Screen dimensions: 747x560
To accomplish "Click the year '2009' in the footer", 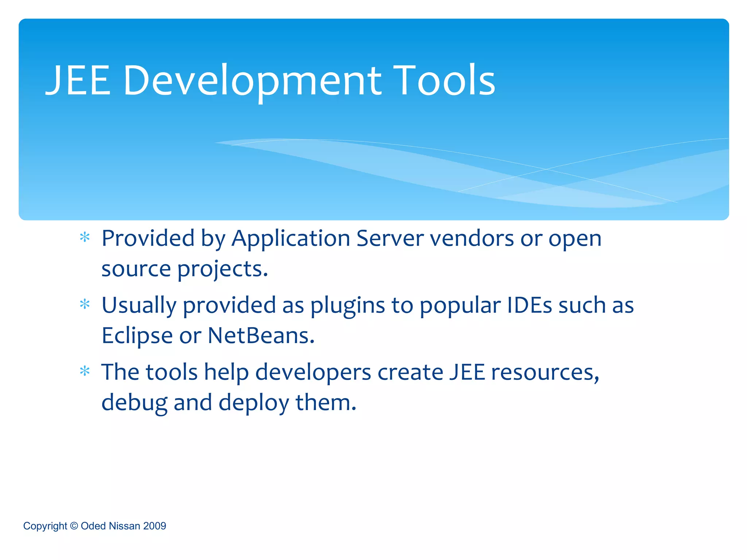I will coord(155,526).
